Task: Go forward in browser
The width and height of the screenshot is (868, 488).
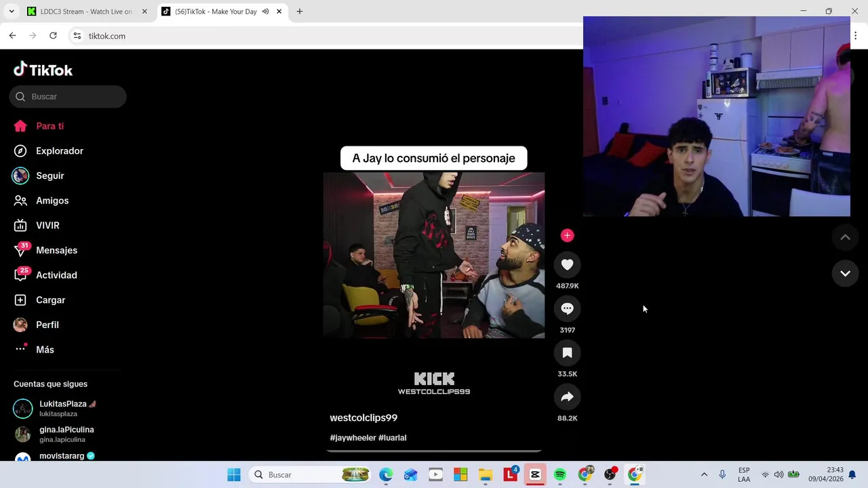Action: [33, 36]
